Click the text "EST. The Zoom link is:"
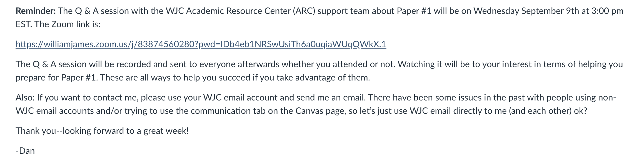 click(58, 24)
